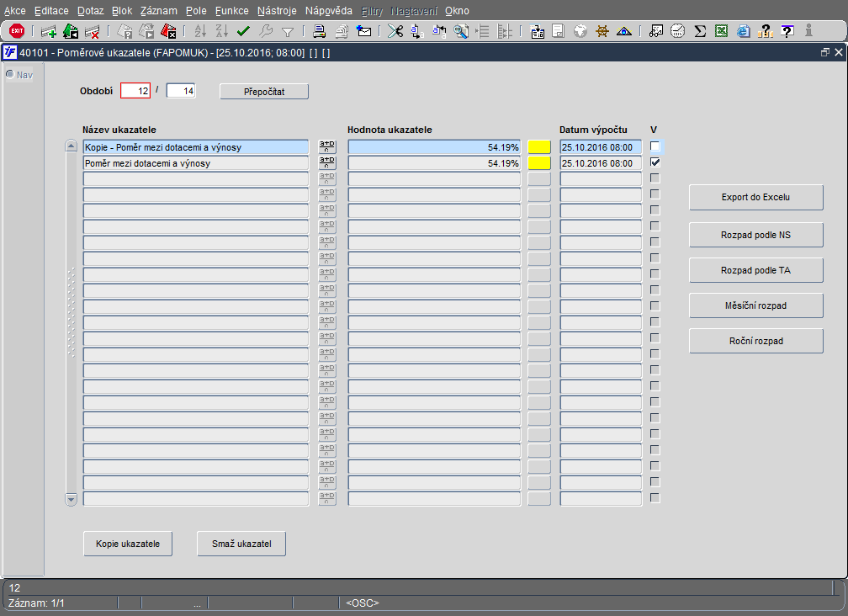This screenshot has width=848, height=616.
Task: Click the scroll up arrow of indicator list
Action: point(71,146)
